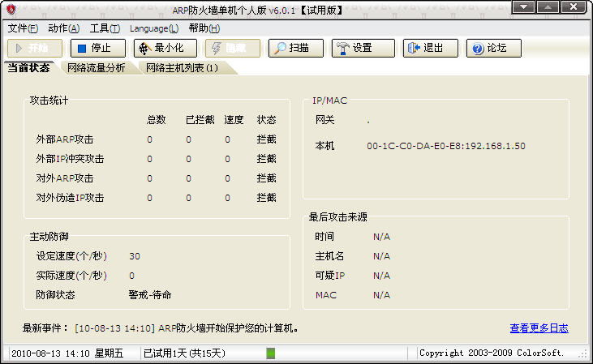Open the 动作(A) menu
Screen dimensions: 593x364
[x=64, y=28]
